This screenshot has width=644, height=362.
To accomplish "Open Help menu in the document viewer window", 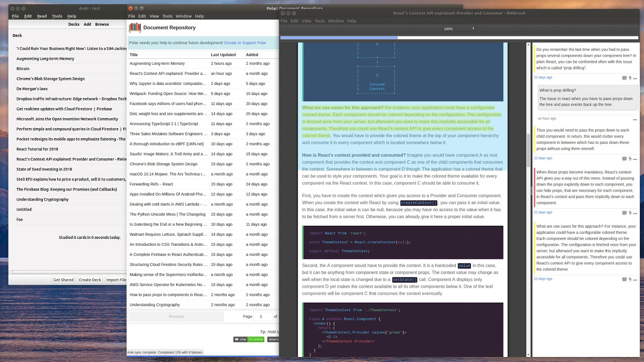I will (352, 21).
